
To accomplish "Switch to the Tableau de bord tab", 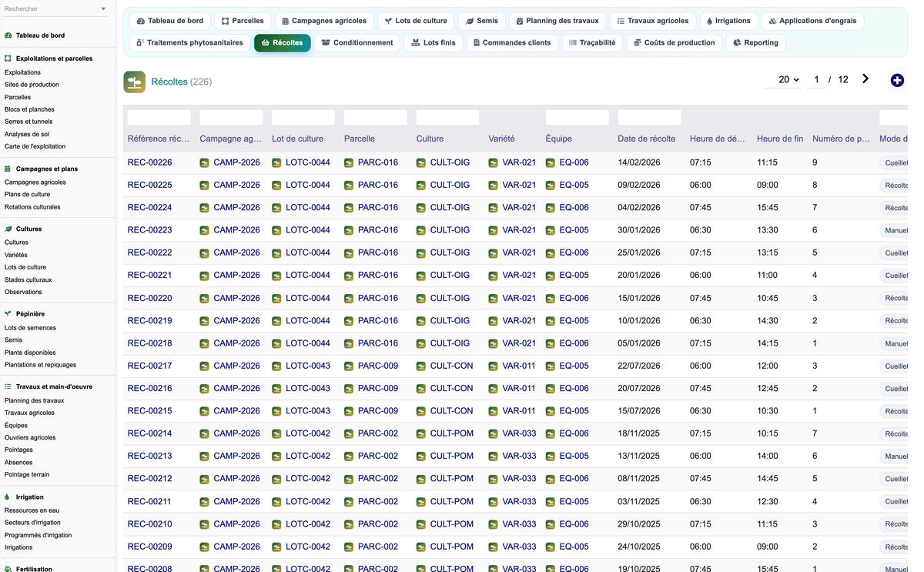I will 170,21.
